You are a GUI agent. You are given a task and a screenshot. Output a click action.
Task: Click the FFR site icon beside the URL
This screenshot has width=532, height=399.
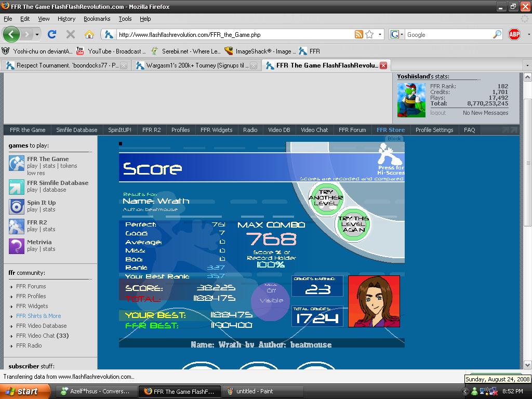click(109, 34)
